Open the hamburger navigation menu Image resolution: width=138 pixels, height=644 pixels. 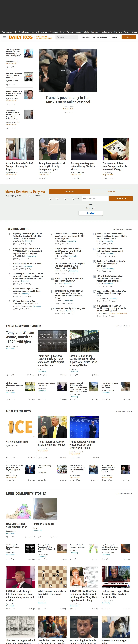pos(4,37)
